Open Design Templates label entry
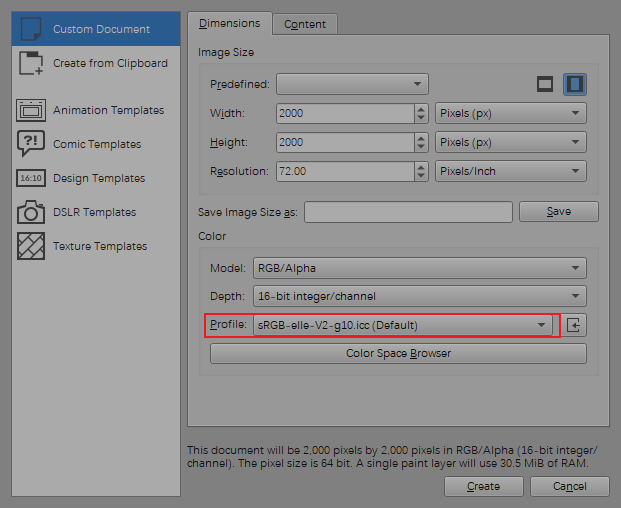The height and width of the screenshot is (508, 621). tap(99, 178)
